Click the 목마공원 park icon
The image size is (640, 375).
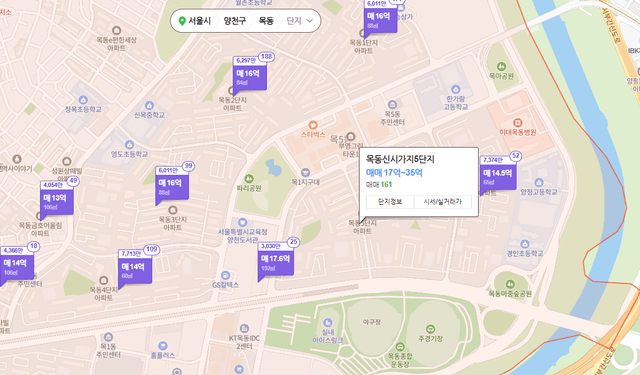(x=501, y=67)
